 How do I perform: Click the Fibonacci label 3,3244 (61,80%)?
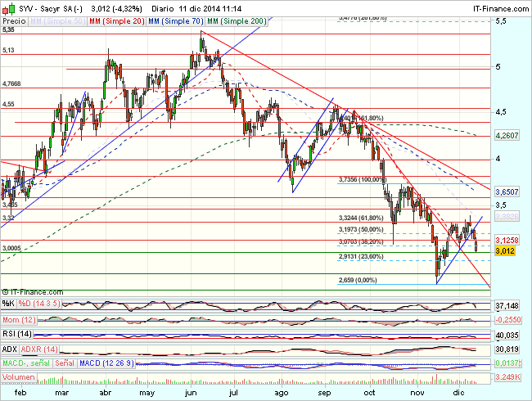(x=361, y=218)
